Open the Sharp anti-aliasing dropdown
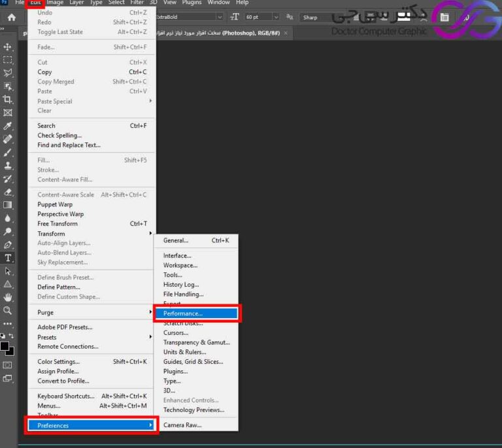The image size is (502, 448). (315, 17)
